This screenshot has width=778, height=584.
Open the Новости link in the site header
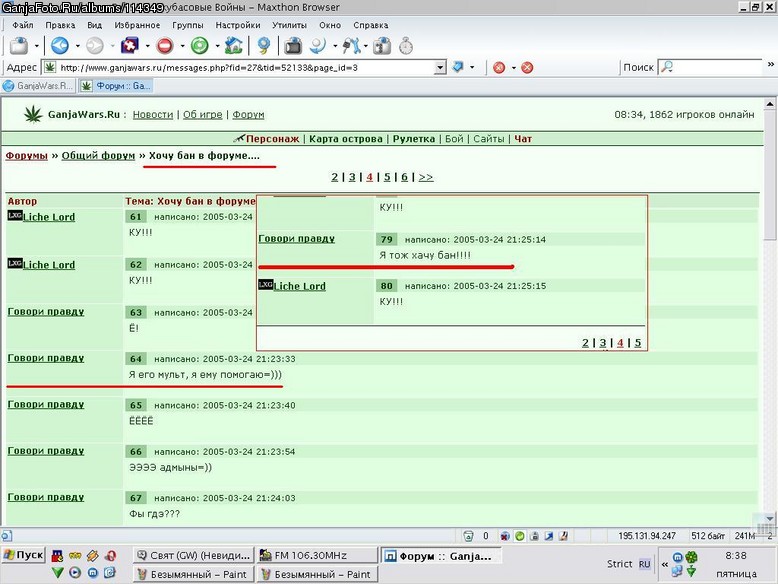pos(153,115)
